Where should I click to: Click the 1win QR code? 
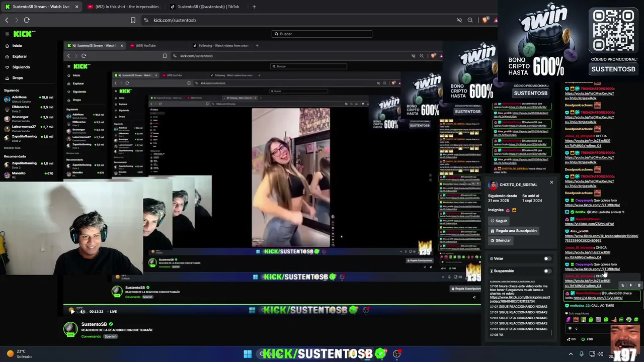pos(614,30)
